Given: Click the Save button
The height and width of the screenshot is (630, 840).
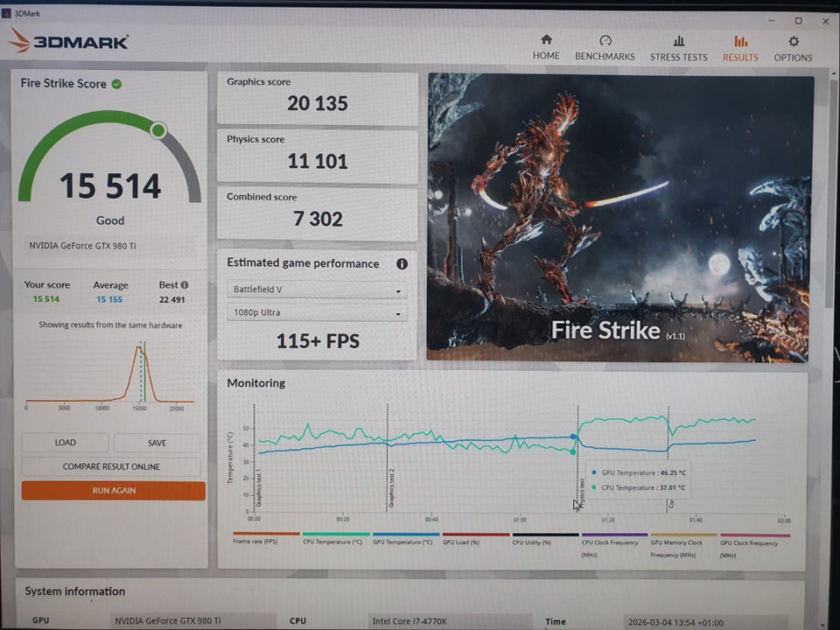Looking at the screenshot, I should pyautogui.click(x=157, y=443).
